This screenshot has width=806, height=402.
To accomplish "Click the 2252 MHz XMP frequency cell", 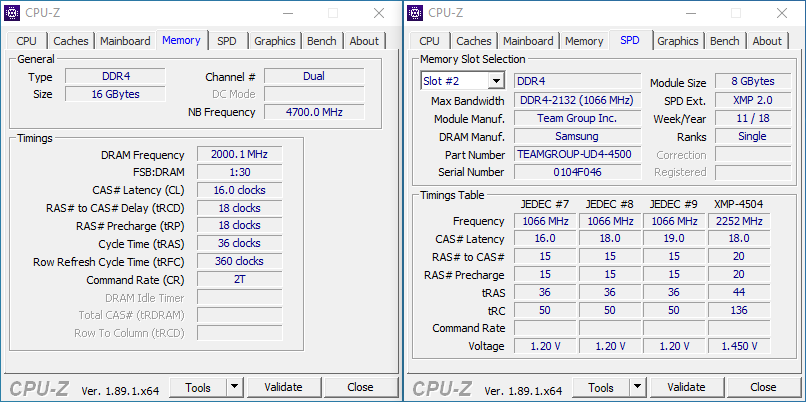I will (x=739, y=221).
